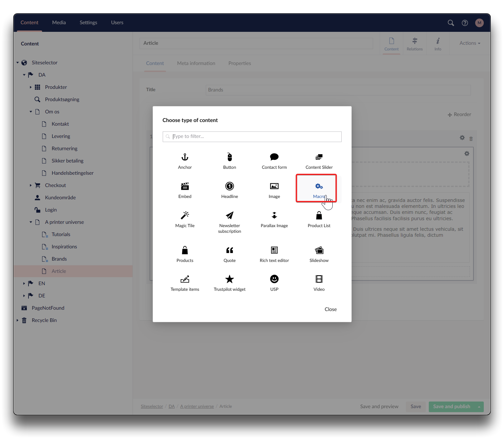Choose the Newsletter subscription paper plane icon
The height and width of the screenshot is (439, 504).
(x=230, y=216)
